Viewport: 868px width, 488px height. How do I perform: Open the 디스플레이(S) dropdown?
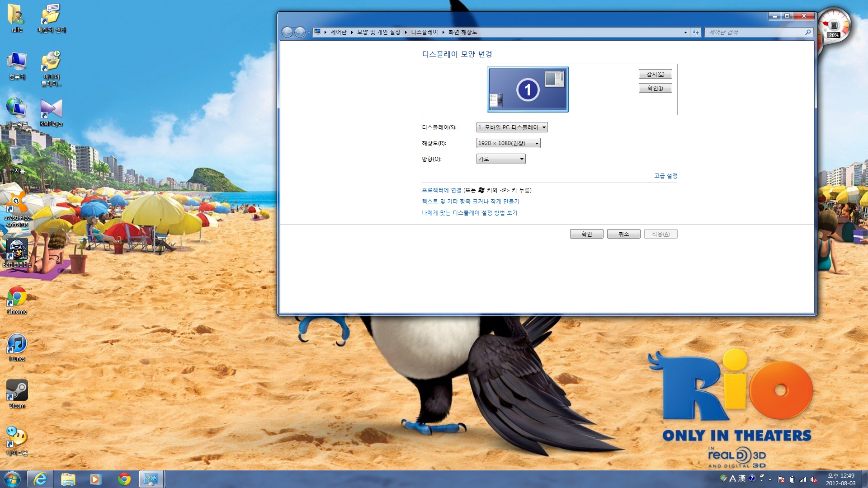[x=512, y=127]
